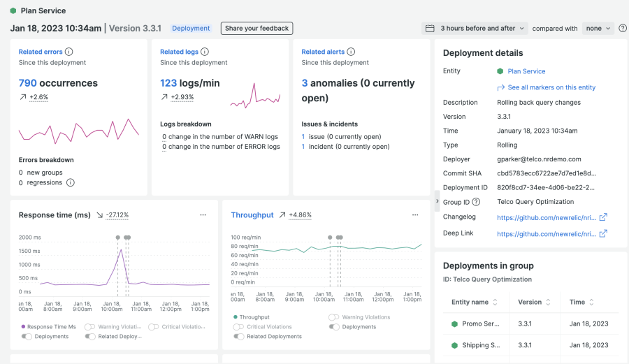This screenshot has width=629, height=364.
Task: Click the Deployment ID value 820f8cd7...
Action: pos(546,188)
